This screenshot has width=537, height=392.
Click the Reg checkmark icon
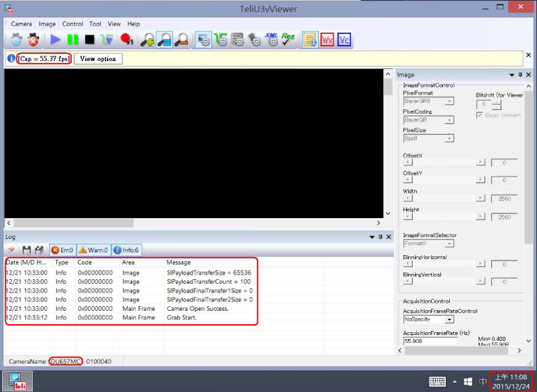click(x=288, y=40)
